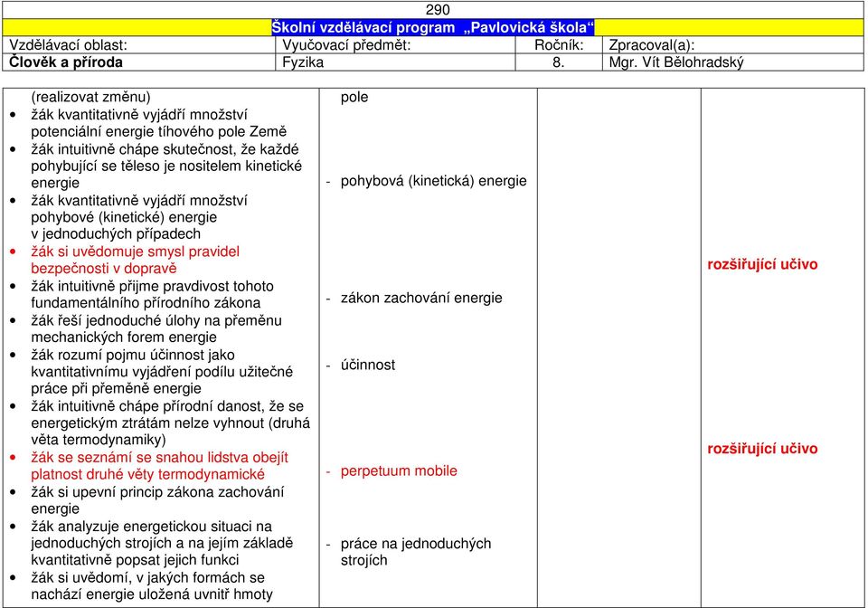This screenshot has height=608, width=868.
Task: Click the subject cell "Fyzika"
Action: pyautogui.click(x=303, y=62)
